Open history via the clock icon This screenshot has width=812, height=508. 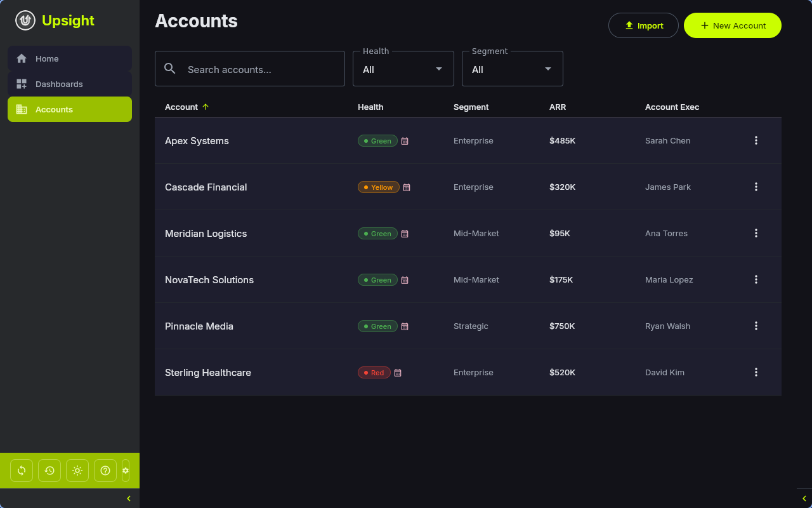pyautogui.click(x=49, y=470)
